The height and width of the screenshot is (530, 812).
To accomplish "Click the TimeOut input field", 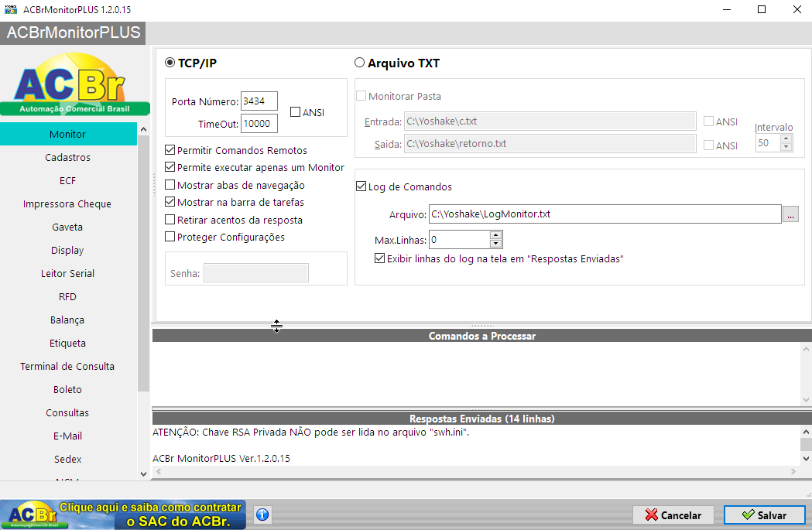I will [x=259, y=124].
